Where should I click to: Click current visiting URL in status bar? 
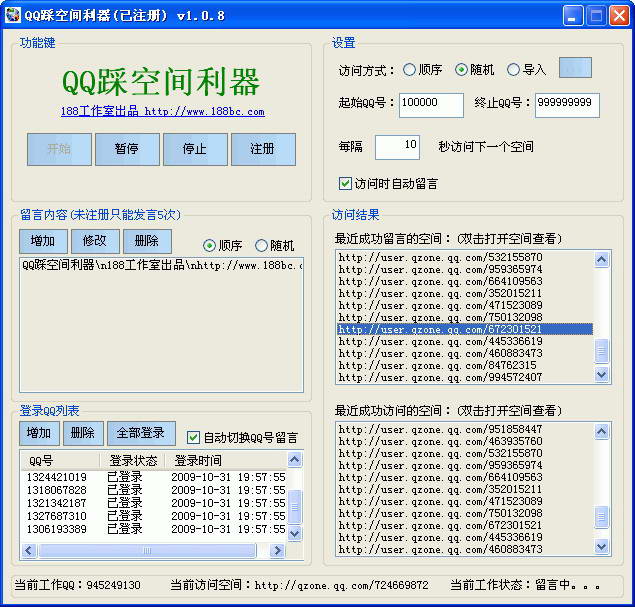(299, 585)
